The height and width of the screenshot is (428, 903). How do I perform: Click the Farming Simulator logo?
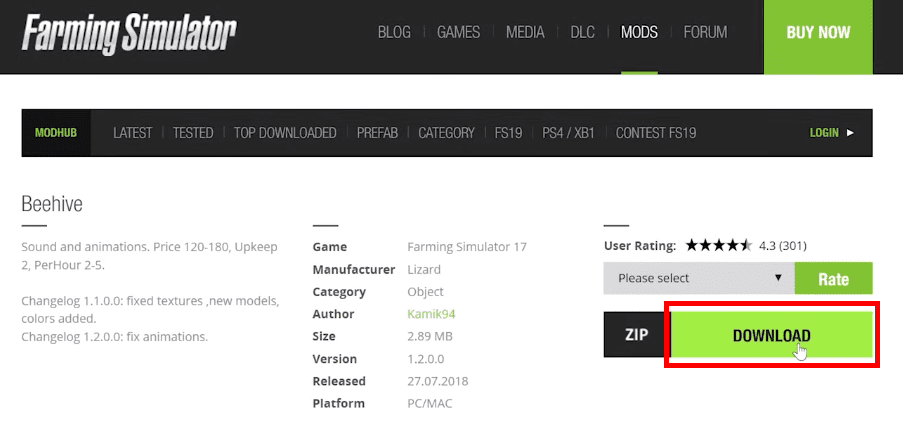click(129, 32)
